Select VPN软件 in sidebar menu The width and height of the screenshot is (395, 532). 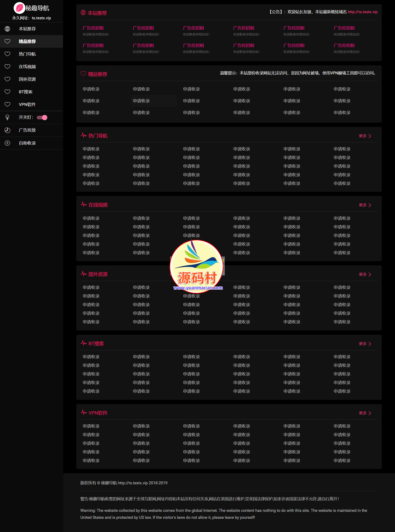[27, 104]
